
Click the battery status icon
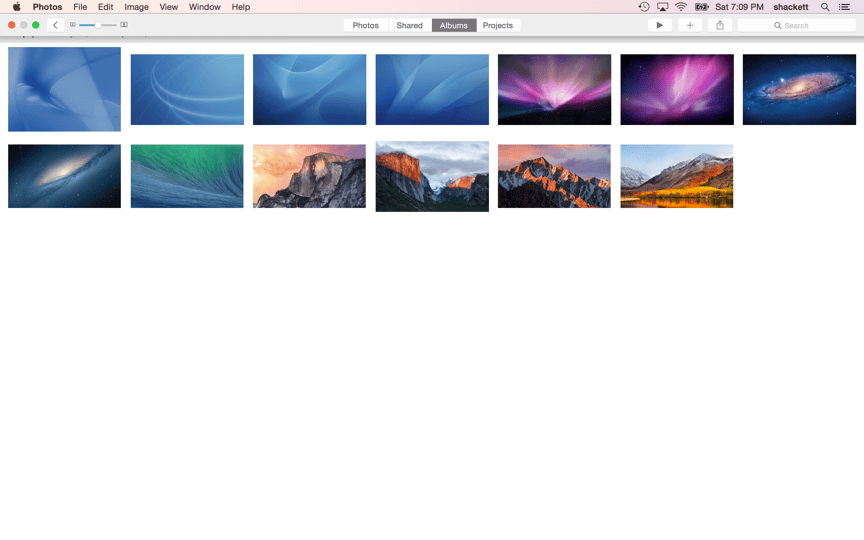coord(701,7)
